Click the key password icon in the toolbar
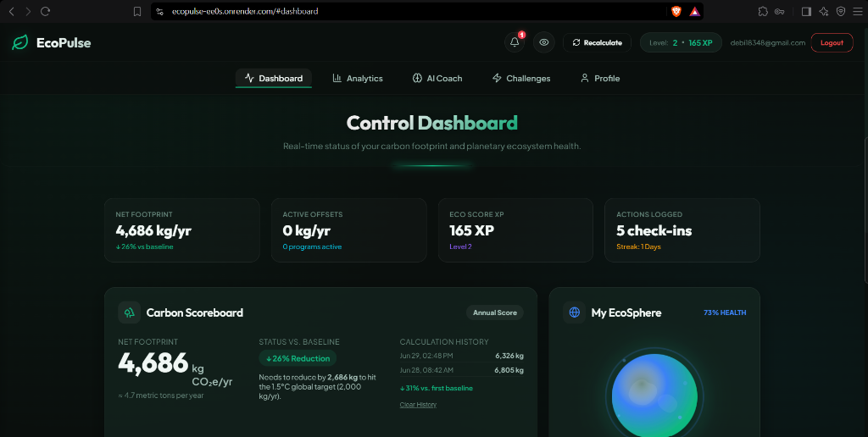 tap(780, 11)
